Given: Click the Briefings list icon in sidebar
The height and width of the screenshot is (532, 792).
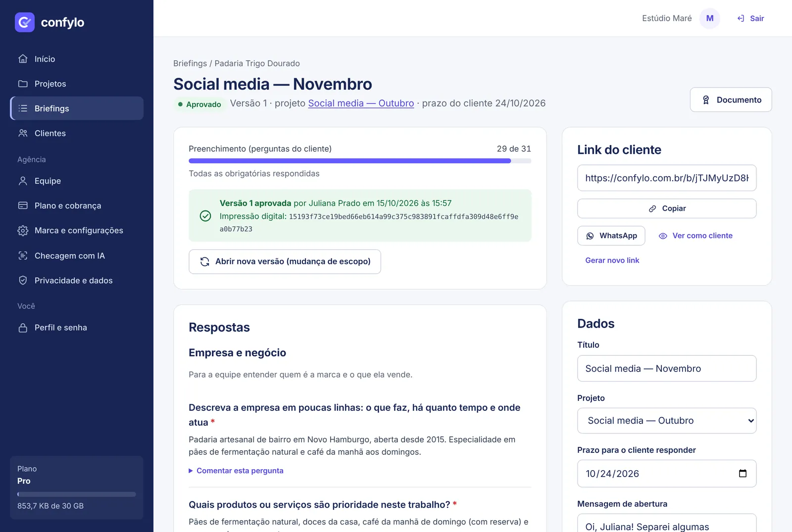Looking at the screenshot, I should pyautogui.click(x=23, y=108).
